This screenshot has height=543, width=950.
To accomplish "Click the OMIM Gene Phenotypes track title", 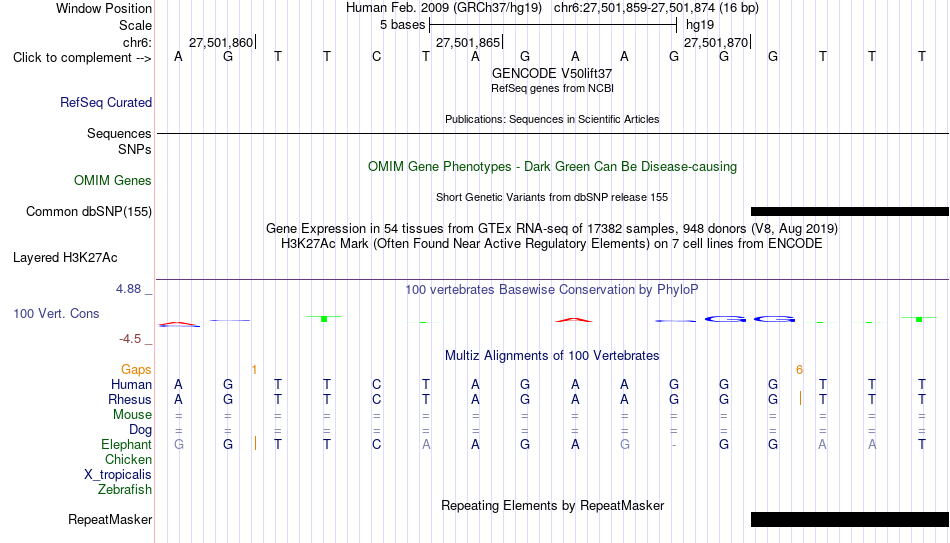I will (x=552, y=167).
